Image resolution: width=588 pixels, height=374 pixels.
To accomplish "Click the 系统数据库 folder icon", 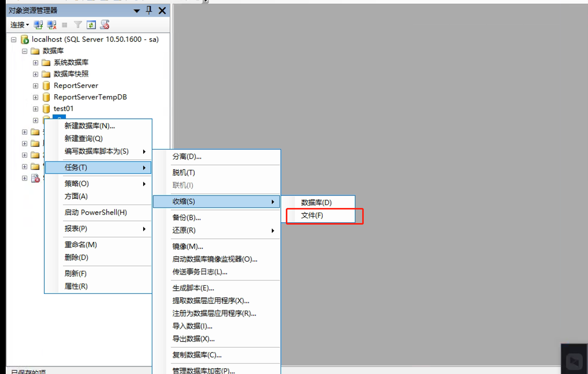I will (x=46, y=62).
